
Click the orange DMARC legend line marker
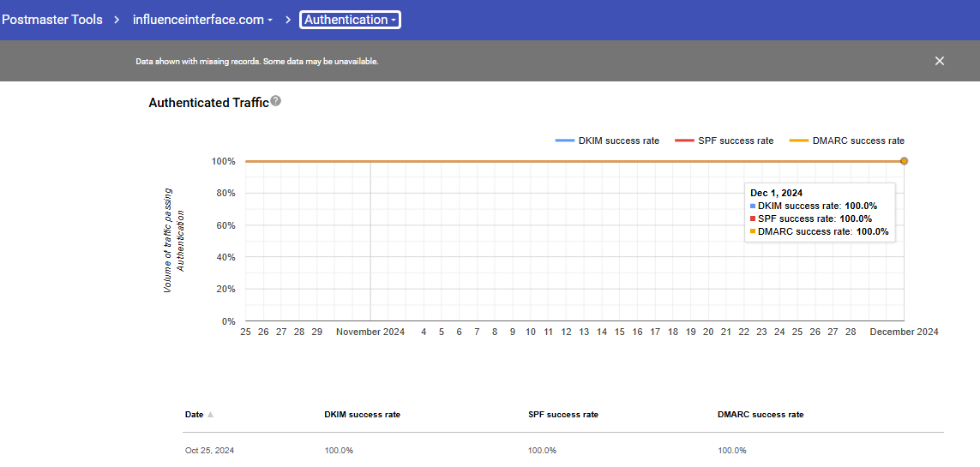(x=798, y=141)
